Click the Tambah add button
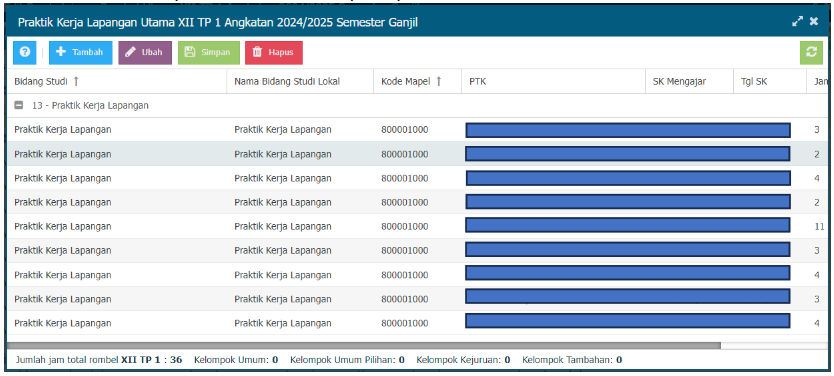Viewport: 834px width, 376px height. 80,53
